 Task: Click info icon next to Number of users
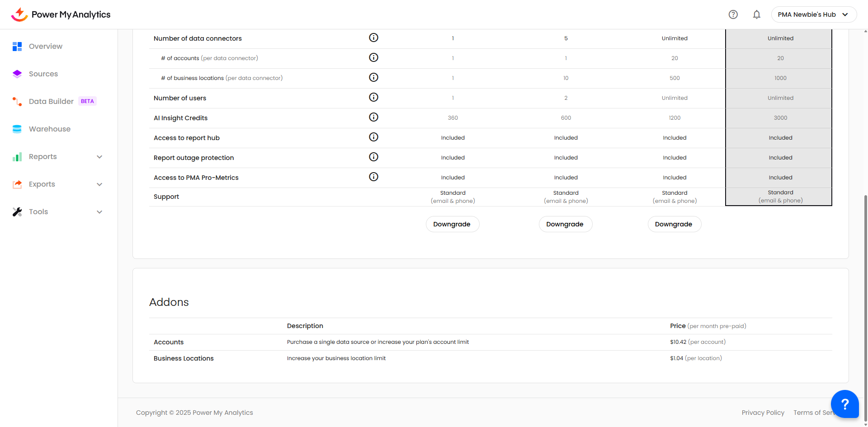tap(373, 98)
